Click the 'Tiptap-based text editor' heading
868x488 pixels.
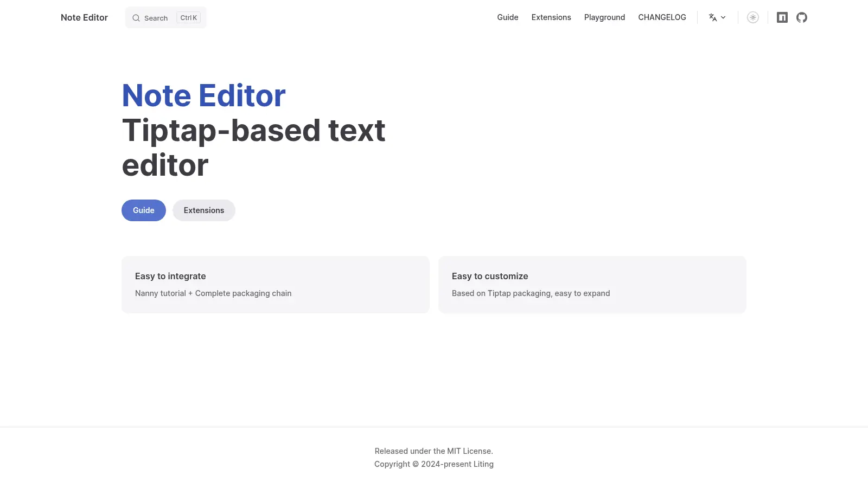click(x=254, y=147)
